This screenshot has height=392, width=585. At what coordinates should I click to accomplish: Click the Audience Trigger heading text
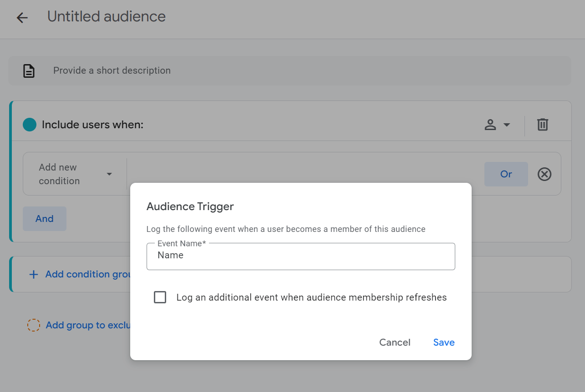190,206
